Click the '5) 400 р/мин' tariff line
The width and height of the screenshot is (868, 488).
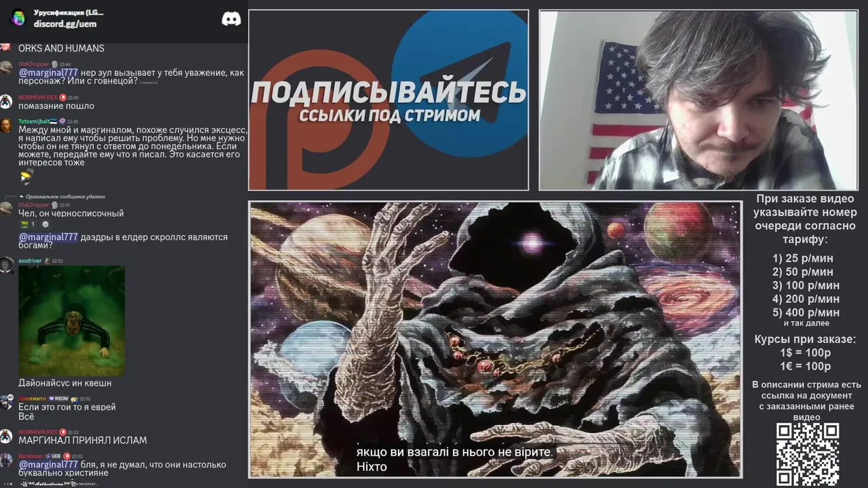(806, 312)
